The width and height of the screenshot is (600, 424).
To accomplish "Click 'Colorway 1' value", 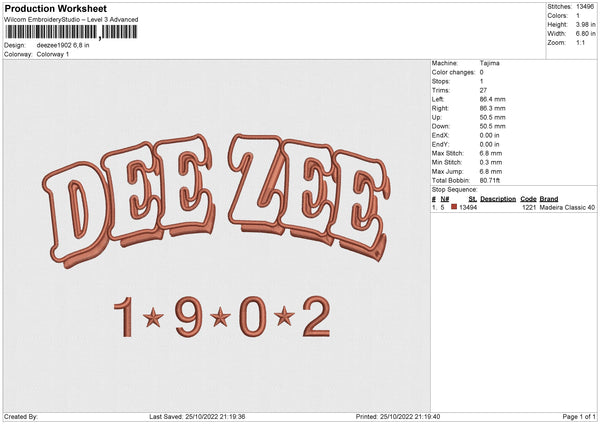I will [53, 54].
